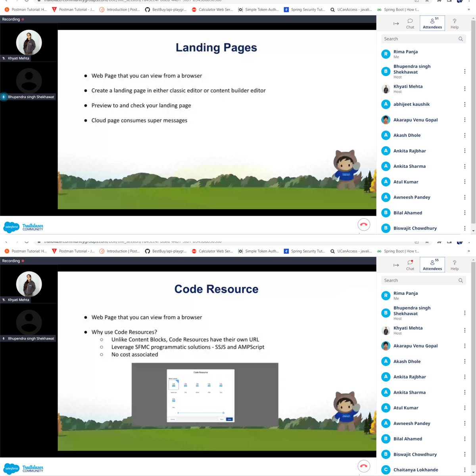Image resolution: width=476 pixels, height=476 pixels.
Task: Open Bhupendra singh Shekhawat options in Landing Pages window
Action: tap(464, 71)
